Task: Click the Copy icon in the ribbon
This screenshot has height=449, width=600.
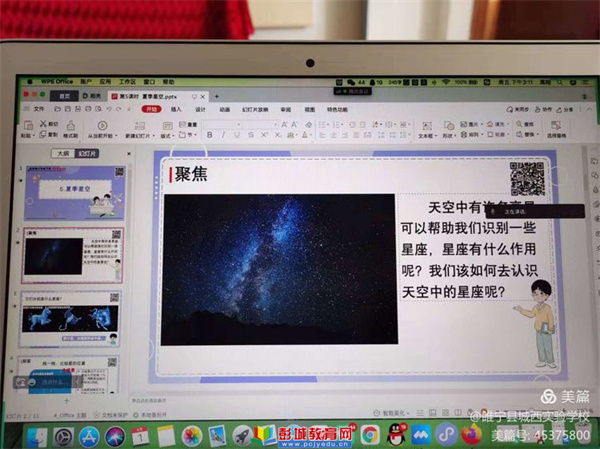Action: pos(43,134)
